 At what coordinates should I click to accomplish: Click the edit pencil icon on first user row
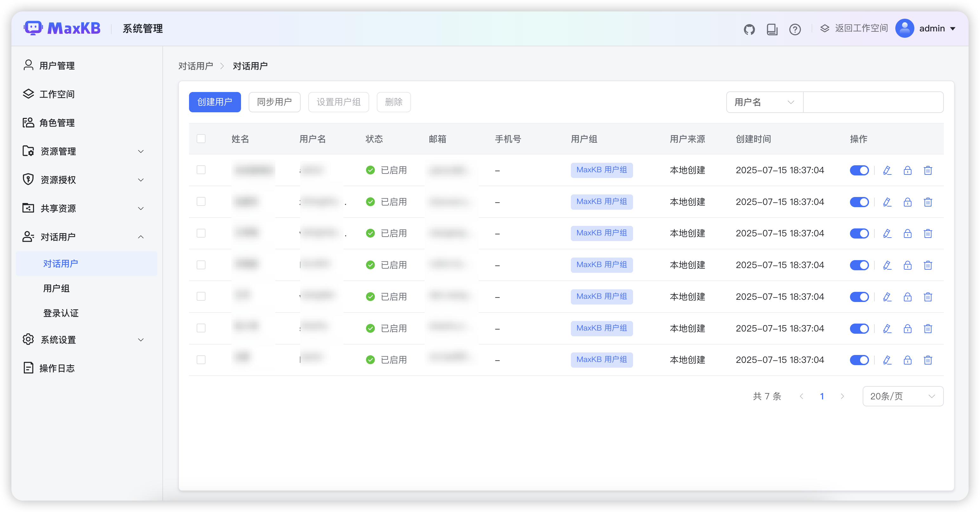tap(887, 170)
